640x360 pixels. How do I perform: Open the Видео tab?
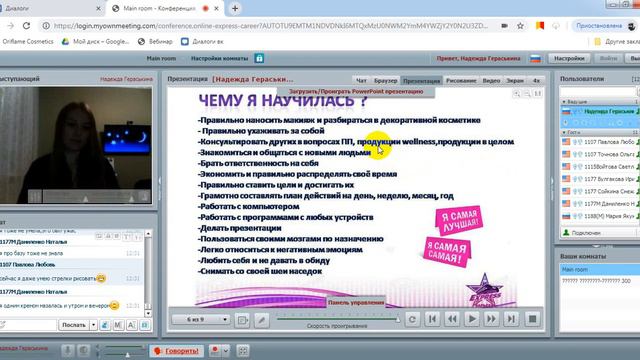pos(491,80)
